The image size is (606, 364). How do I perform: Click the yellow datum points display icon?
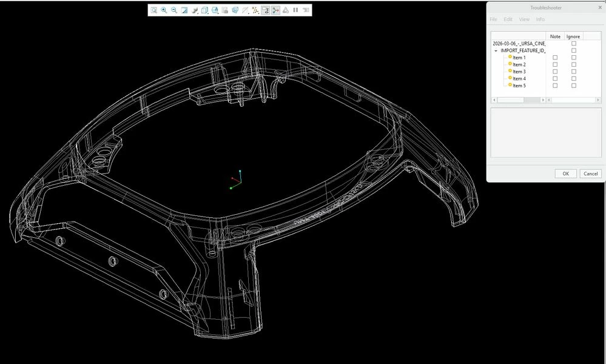click(255, 10)
